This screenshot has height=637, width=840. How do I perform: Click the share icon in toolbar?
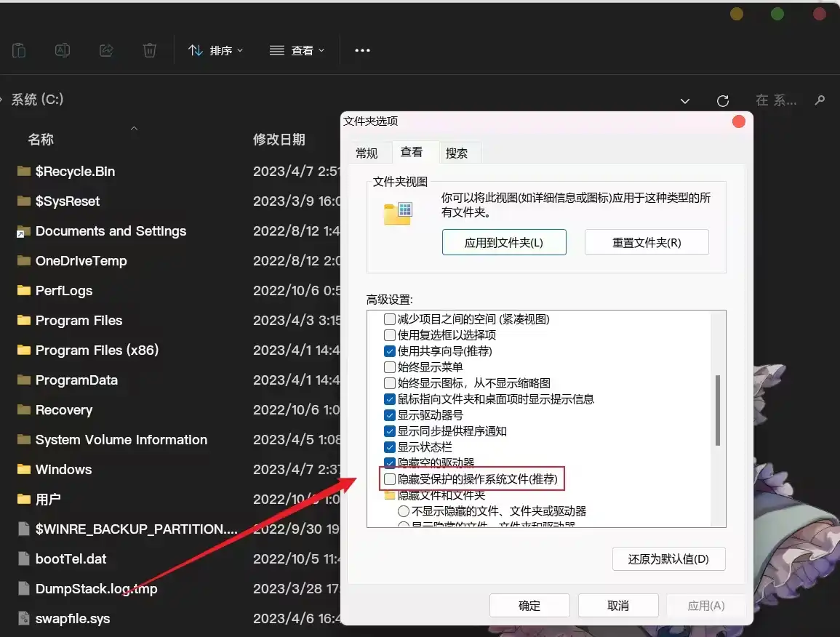pyautogui.click(x=106, y=50)
